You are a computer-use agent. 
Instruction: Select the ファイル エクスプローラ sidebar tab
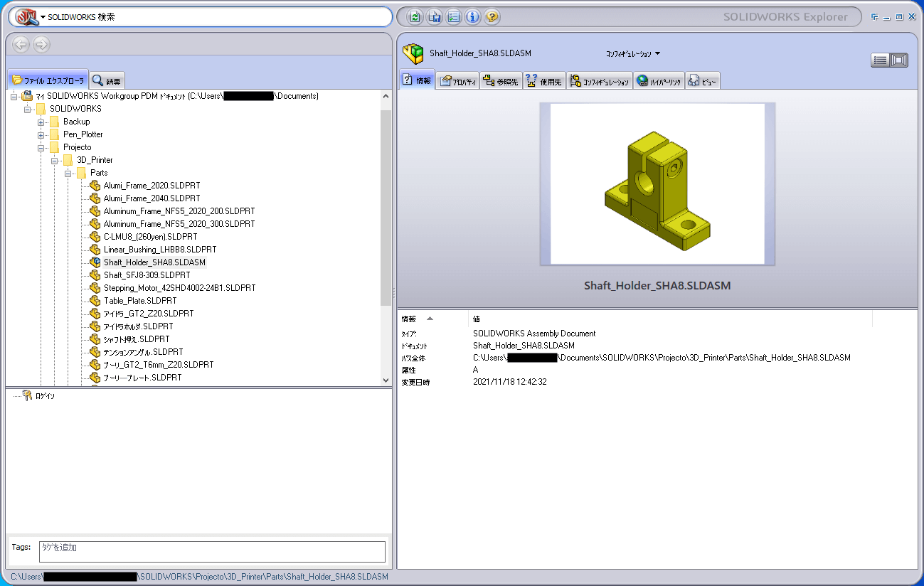(47, 80)
